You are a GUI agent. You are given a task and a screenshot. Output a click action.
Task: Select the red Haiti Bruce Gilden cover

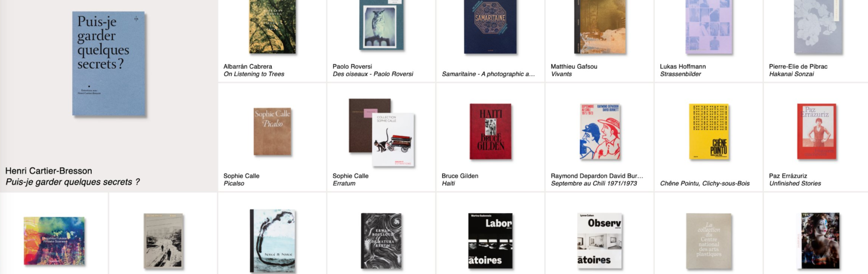point(490,132)
